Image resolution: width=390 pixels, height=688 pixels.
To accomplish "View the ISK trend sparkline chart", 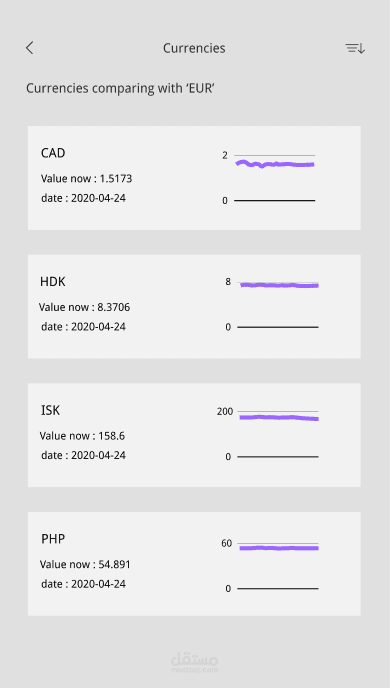I will tap(268, 434).
